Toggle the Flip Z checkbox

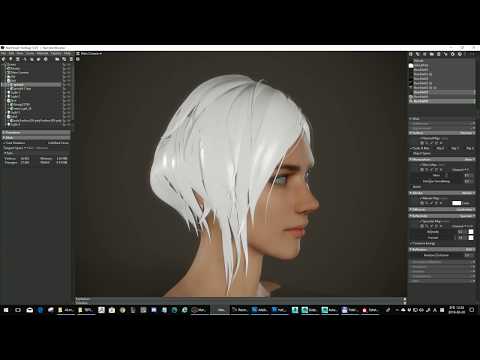pos(469,148)
